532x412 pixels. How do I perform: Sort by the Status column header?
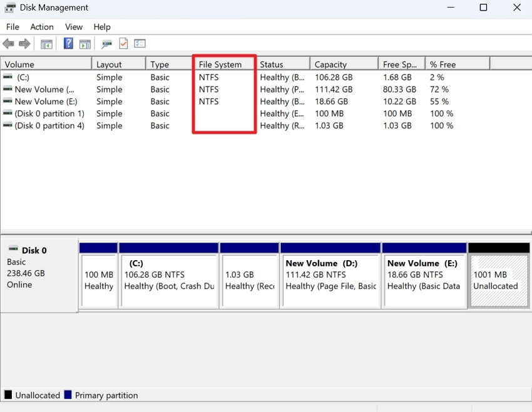pyautogui.click(x=282, y=64)
